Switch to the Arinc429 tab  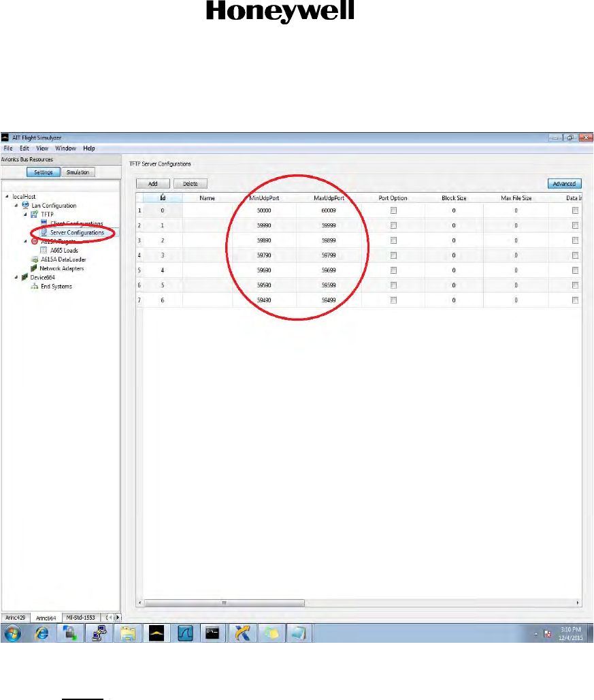point(15,618)
